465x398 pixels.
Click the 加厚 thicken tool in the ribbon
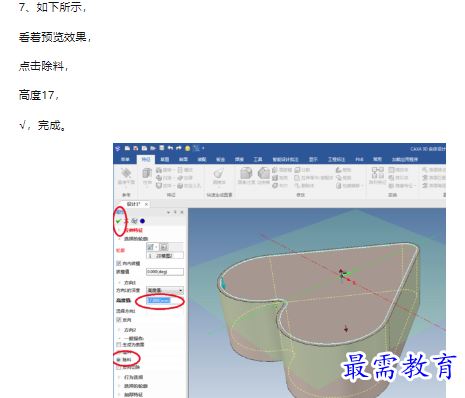pyautogui.click(x=185, y=178)
